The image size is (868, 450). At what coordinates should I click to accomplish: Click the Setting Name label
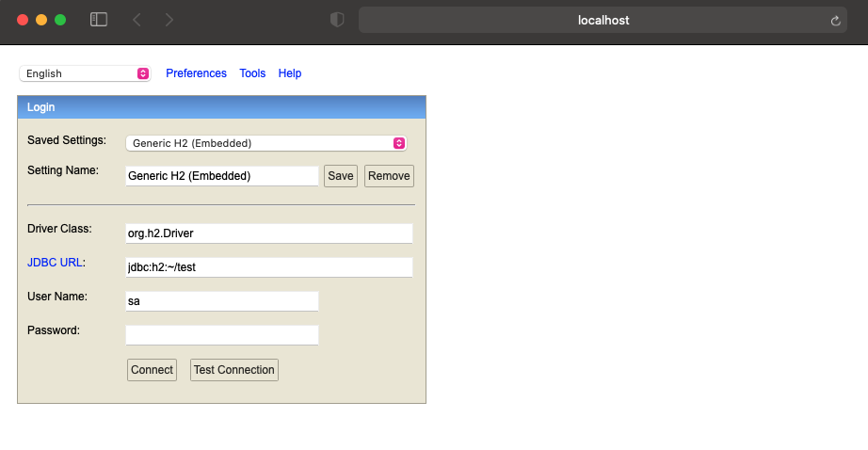(62, 170)
